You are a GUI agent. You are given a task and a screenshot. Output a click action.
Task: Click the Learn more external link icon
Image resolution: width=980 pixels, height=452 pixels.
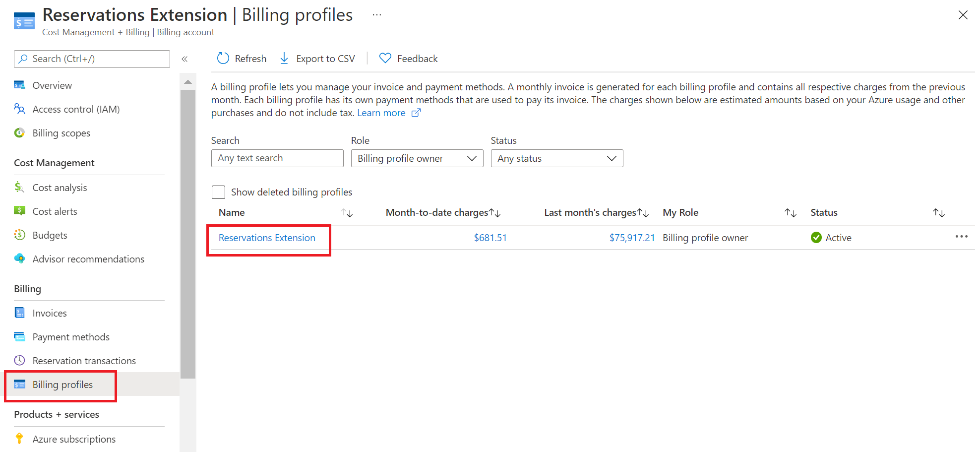coord(416,113)
